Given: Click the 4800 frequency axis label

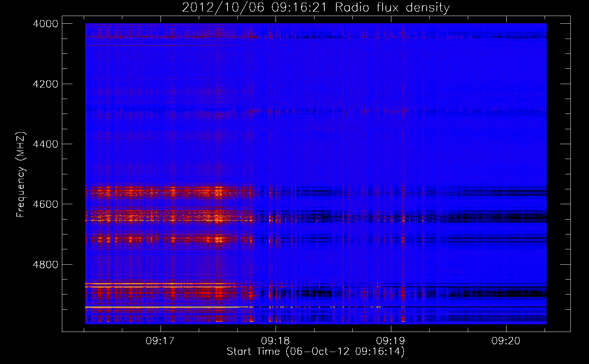Looking at the screenshot, I should pyautogui.click(x=46, y=265).
